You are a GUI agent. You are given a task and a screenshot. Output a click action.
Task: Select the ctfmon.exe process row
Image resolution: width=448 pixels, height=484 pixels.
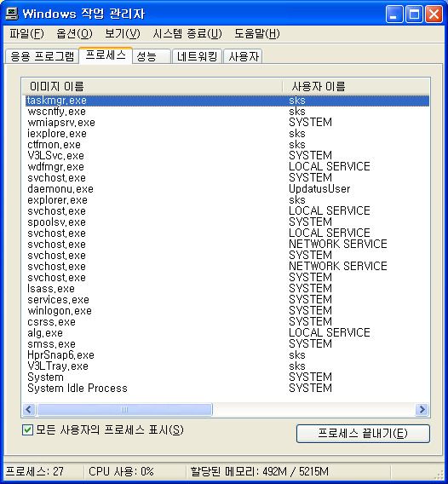[x=227, y=145]
